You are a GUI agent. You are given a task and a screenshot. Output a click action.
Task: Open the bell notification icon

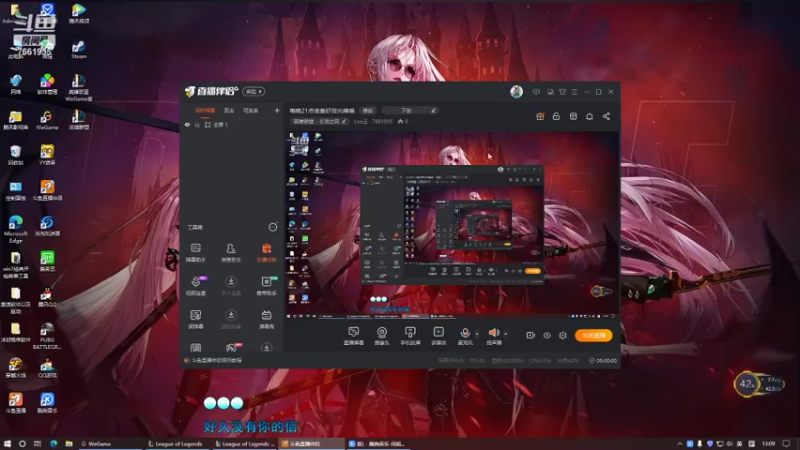point(589,116)
